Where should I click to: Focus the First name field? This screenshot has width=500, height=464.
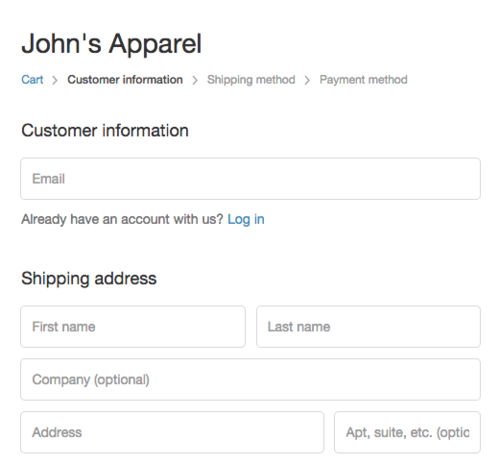tap(133, 327)
